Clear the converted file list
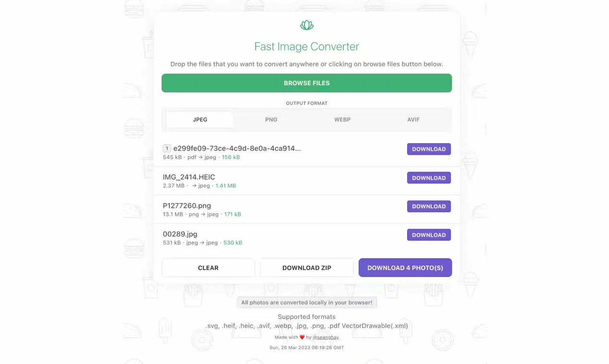The width and height of the screenshot is (609, 364). (x=208, y=268)
